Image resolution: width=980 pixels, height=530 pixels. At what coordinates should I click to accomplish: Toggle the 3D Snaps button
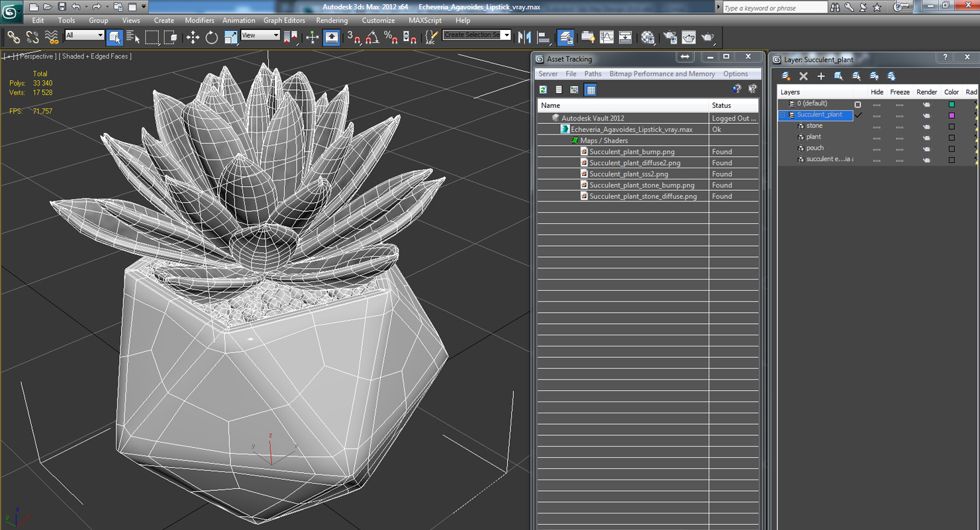(x=354, y=37)
